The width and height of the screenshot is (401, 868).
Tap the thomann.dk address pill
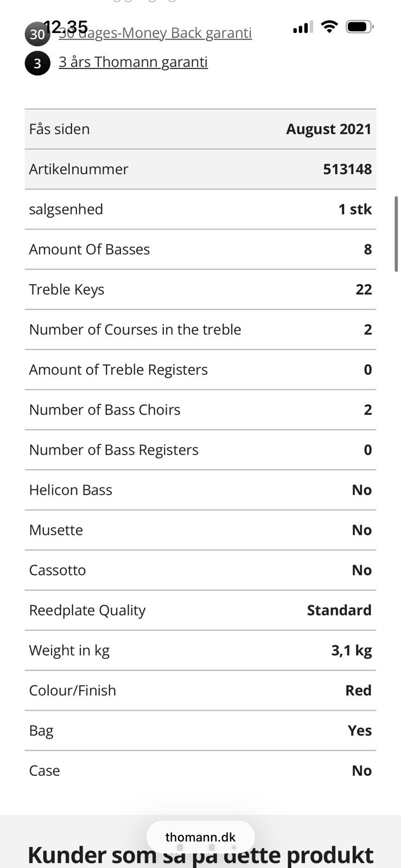tap(200, 837)
